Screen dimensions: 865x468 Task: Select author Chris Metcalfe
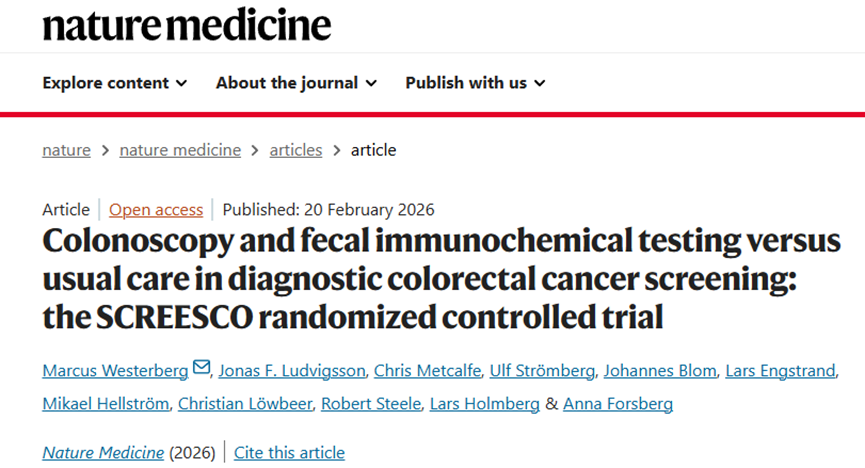tap(426, 371)
